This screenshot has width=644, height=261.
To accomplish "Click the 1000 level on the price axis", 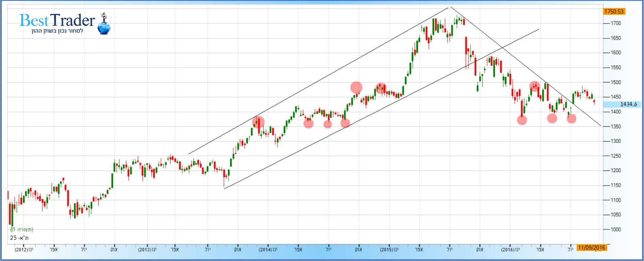I will (x=616, y=230).
